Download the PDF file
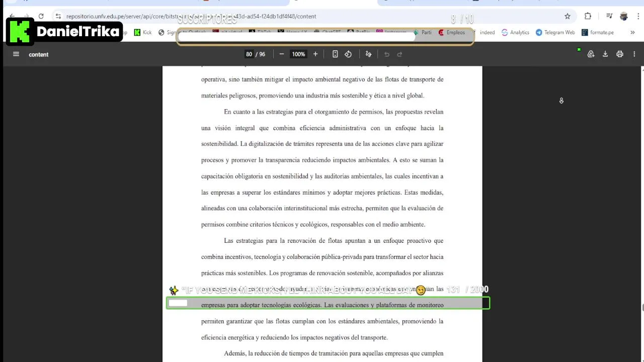Screen dimensions: 644x362 click(605, 54)
